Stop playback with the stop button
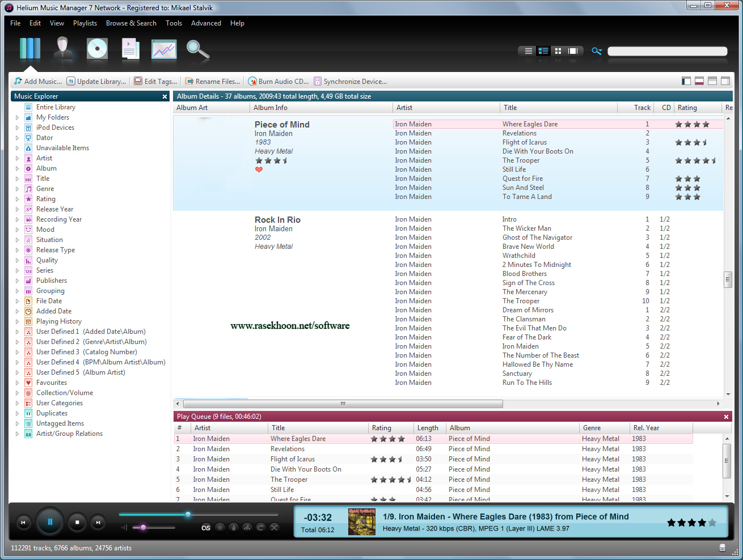The image size is (743, 560). click(77, 522)
